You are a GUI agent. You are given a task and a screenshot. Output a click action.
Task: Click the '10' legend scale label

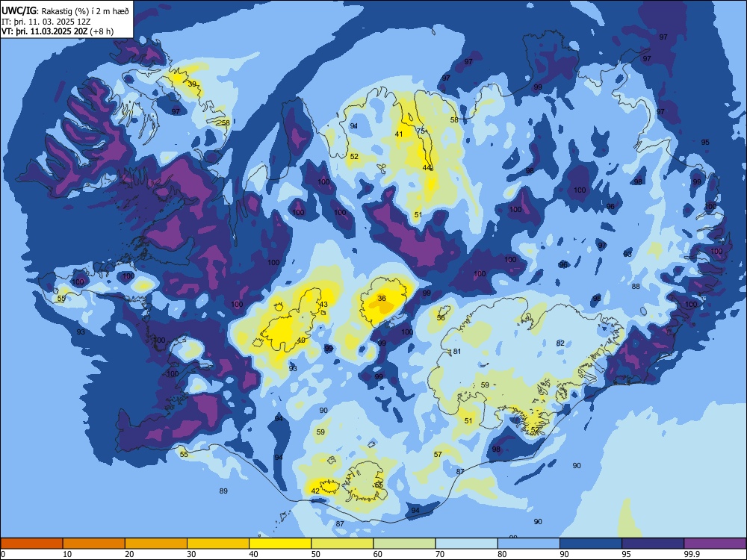tap(67, 554)
